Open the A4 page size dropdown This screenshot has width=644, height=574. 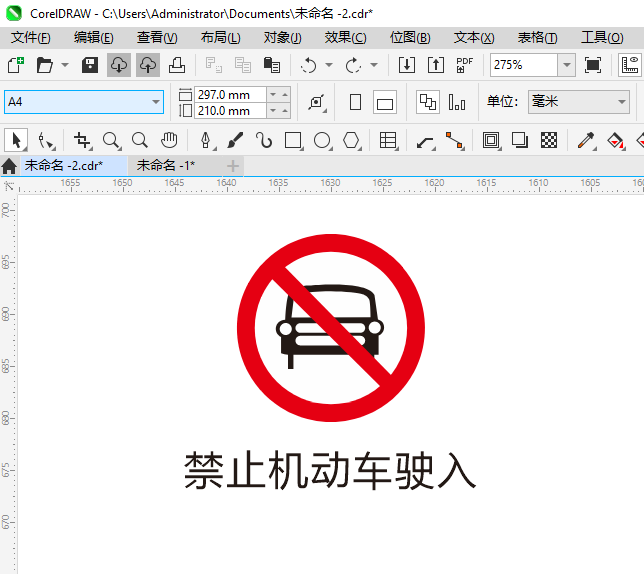click(x=156, y=102)
